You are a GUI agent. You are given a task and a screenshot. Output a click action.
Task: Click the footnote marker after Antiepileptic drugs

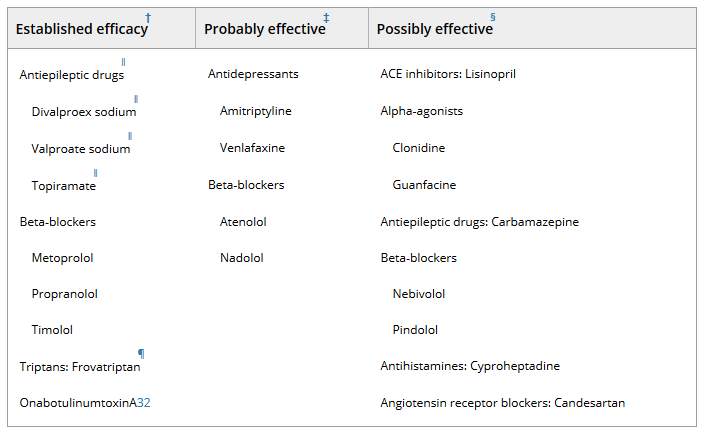coord(124,63)
